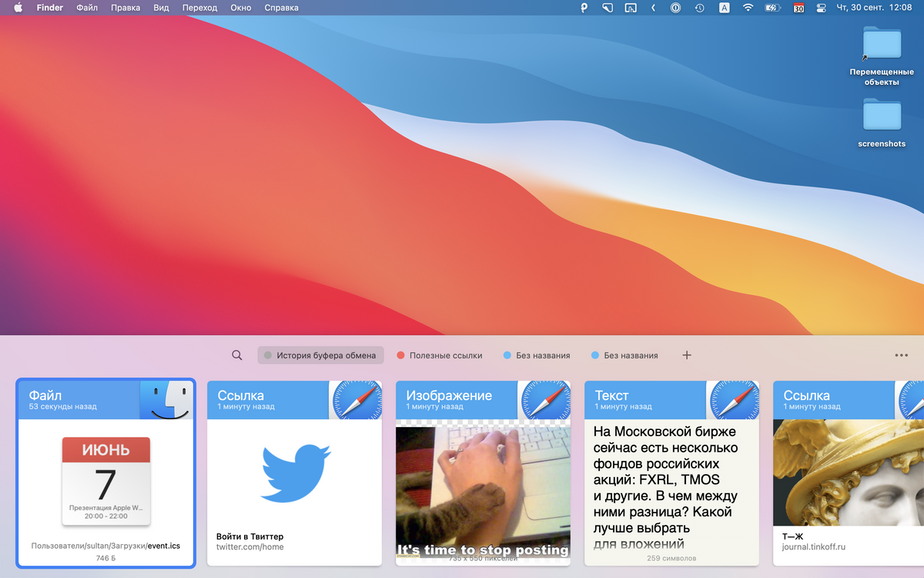Open the 1Password icon in the menu bar
The height and width of the screenshot is (578, 924).
(675, 8)
